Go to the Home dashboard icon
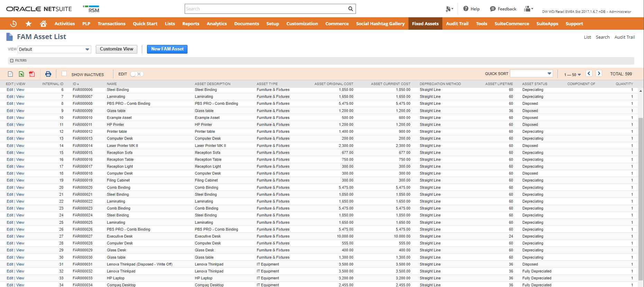This screenshot has height=287, width=644. 43,24
